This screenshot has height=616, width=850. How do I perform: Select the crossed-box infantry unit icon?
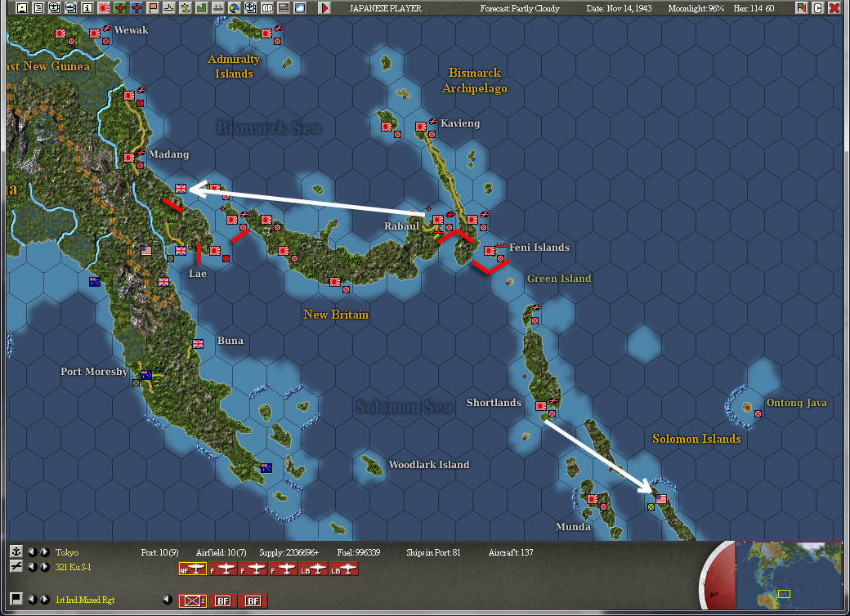[192, 600]
